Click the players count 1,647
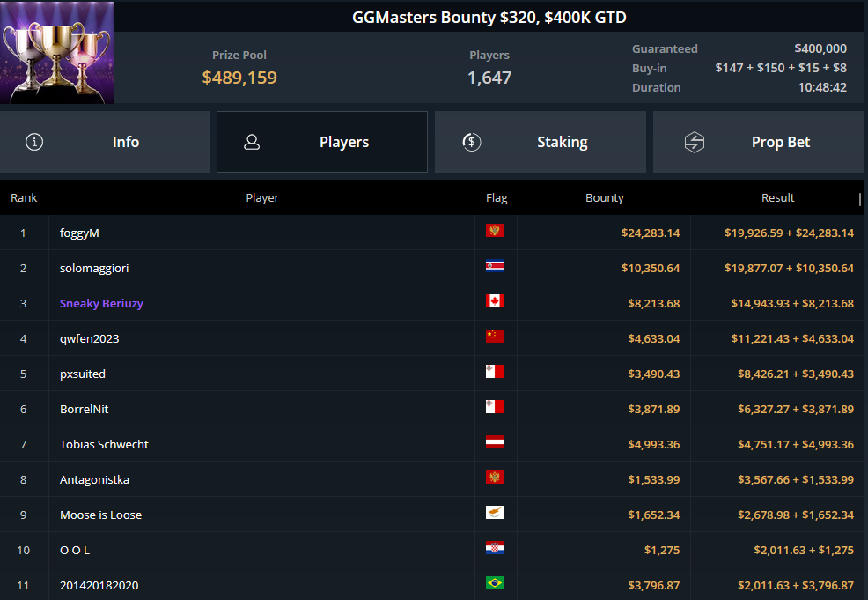Viewport: 868px width, 600px height. tap(489, 78)
